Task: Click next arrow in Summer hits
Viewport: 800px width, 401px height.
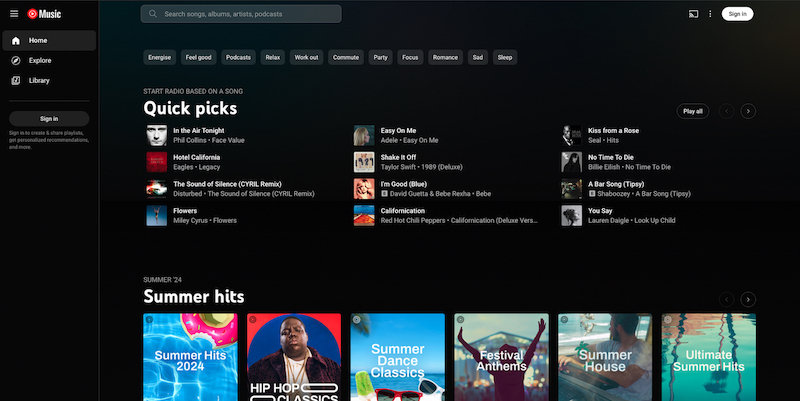Action: [x=748, y=299]
